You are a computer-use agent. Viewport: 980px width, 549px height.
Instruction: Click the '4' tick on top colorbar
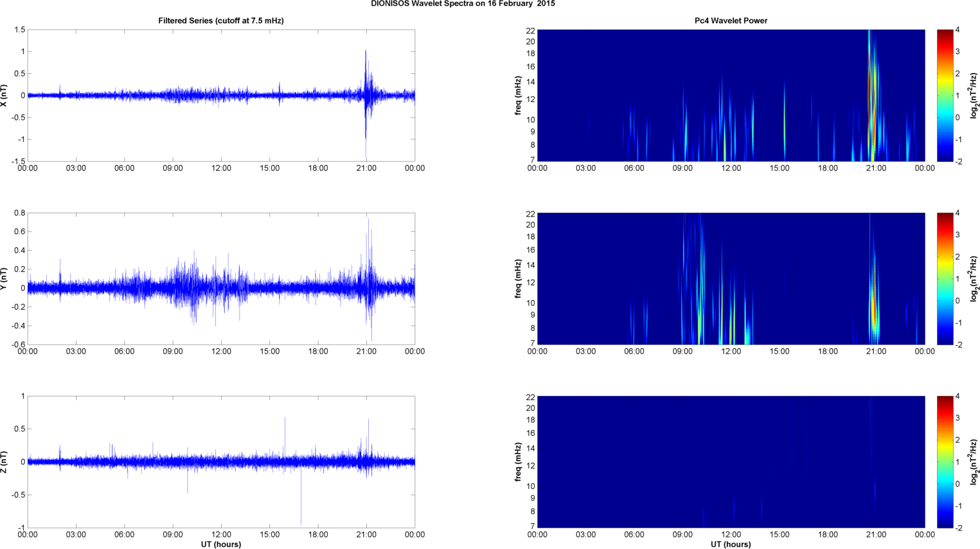(x=958, y=30)
